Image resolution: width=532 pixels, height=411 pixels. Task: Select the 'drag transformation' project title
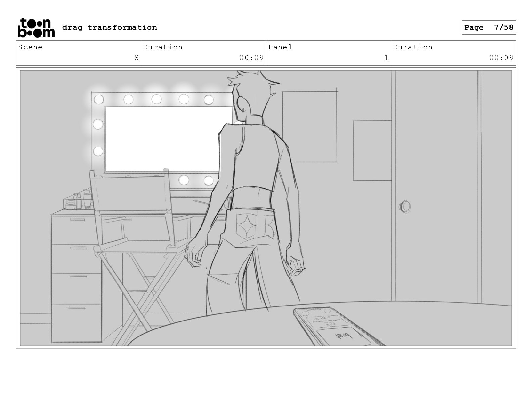pyautogui.click(x=109, y=27)
